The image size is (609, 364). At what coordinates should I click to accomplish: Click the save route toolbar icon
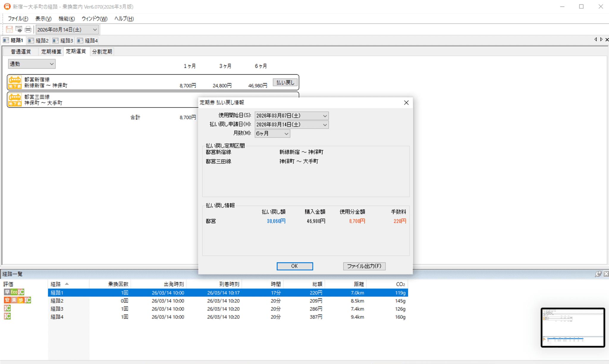pos(9,29)
